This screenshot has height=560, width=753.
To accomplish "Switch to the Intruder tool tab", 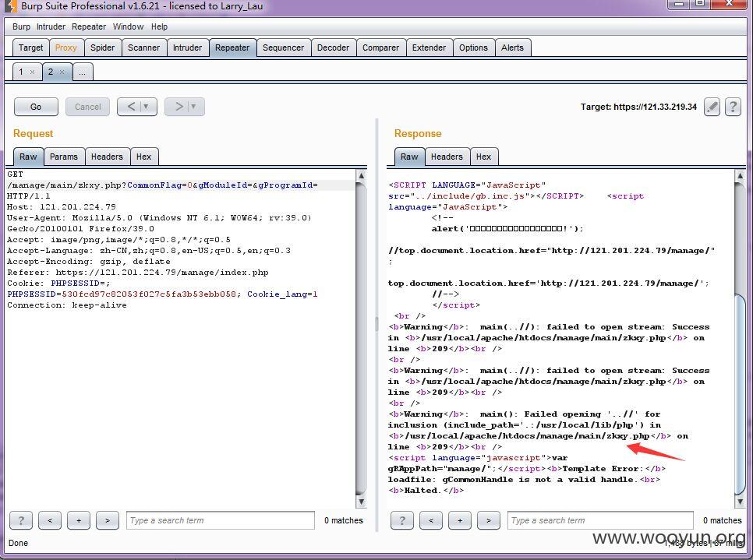I will click(187, 48).
